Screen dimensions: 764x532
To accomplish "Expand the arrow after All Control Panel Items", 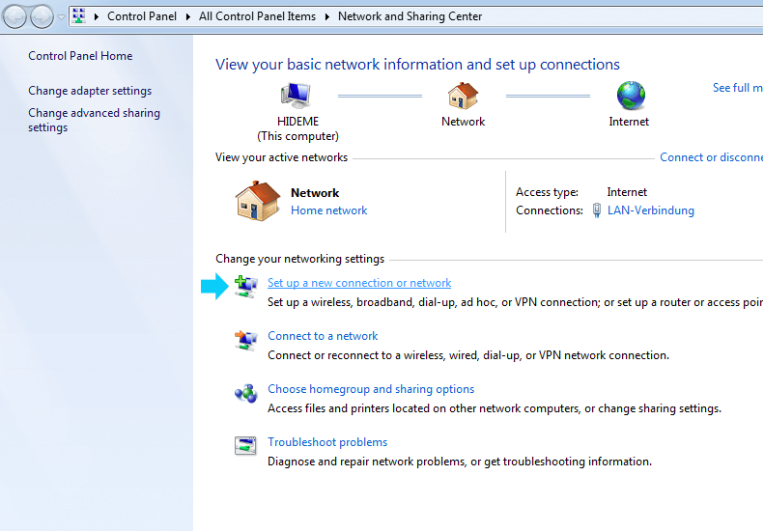I will tap(326, 16).
